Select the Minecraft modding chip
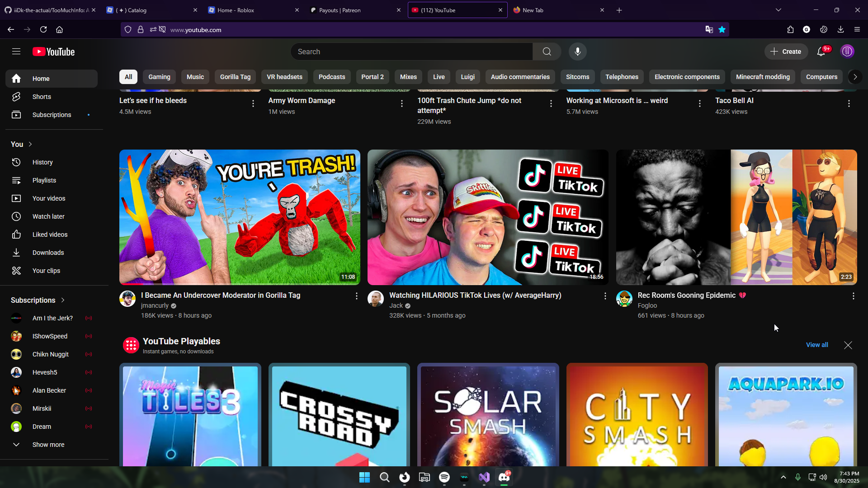868x488 pixels. [763, 77]
